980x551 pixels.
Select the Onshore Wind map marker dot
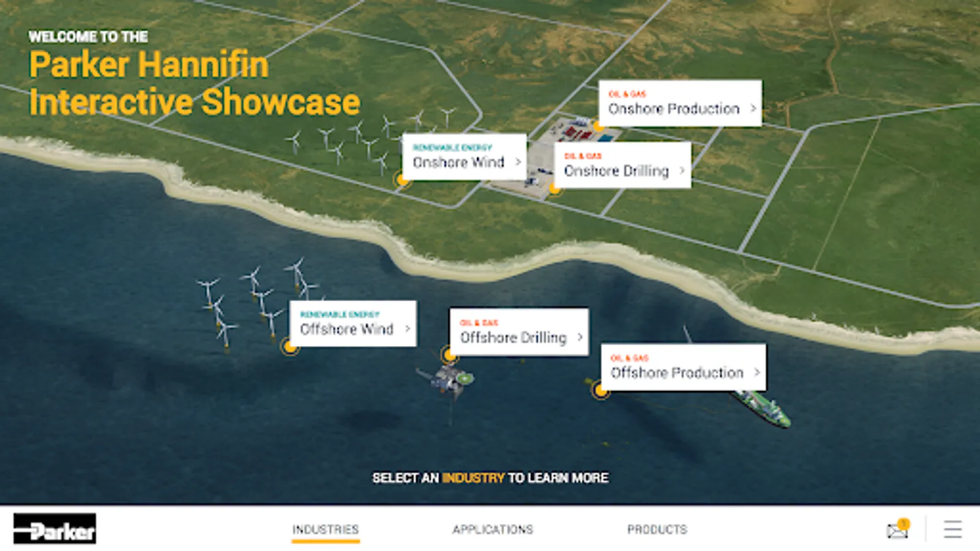pos(402,179)
